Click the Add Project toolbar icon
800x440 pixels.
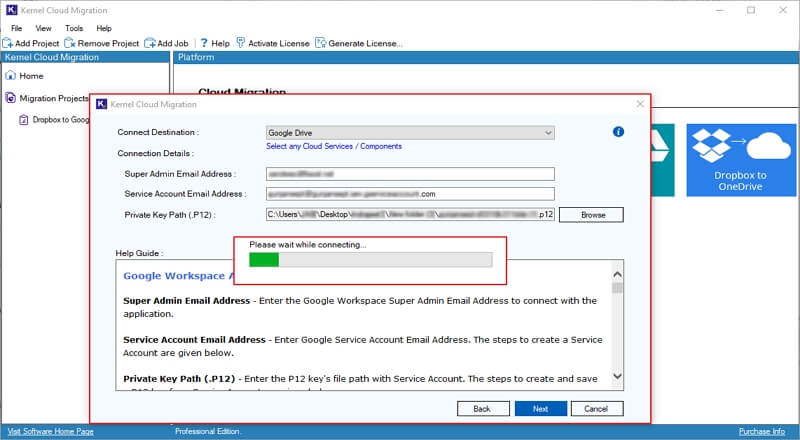point(8,43)
